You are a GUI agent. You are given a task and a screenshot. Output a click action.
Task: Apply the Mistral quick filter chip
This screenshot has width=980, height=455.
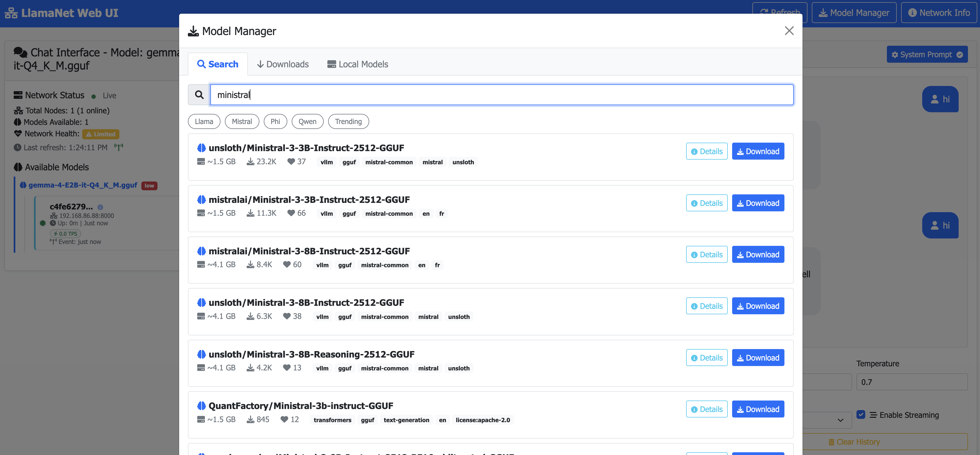click(x=242, y=122)
